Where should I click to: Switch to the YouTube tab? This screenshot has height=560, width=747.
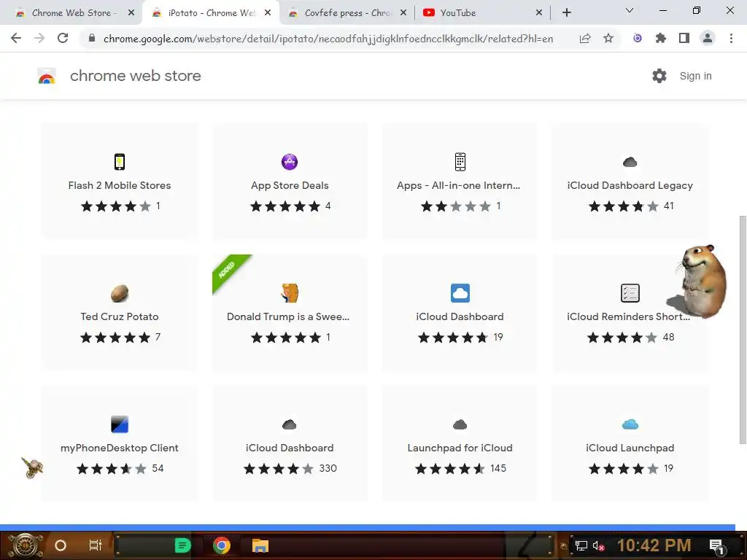pyautogui.click(x=482, y=13)
